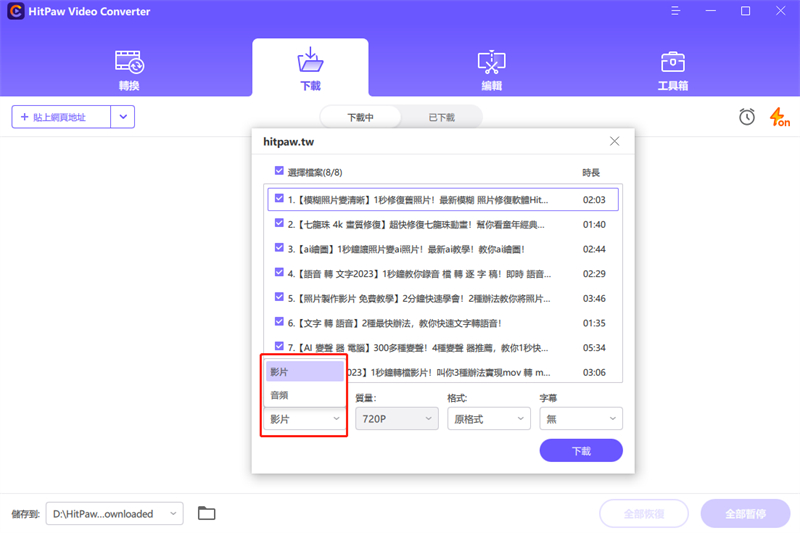The height and width of the screenshot is (533, 800).
Task: Click the hitpaw.tw dialog title
Action: pyautogui.click(x=288, y=142)
